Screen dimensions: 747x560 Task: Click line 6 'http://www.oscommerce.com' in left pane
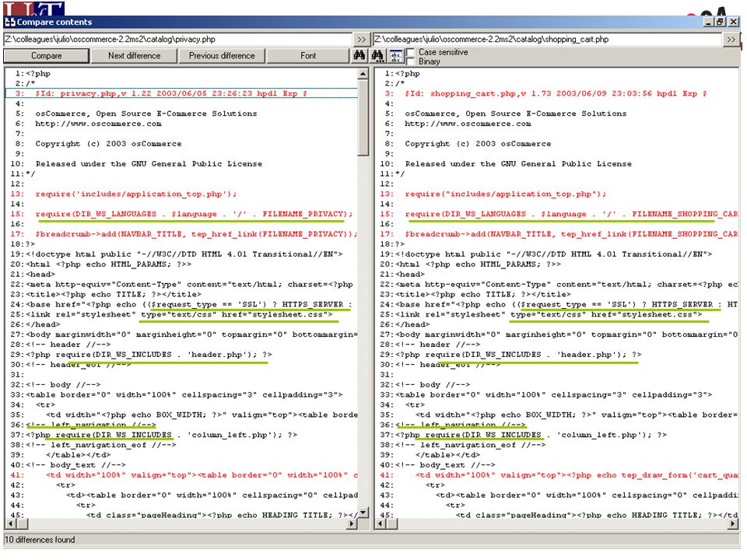coord(181,124)
